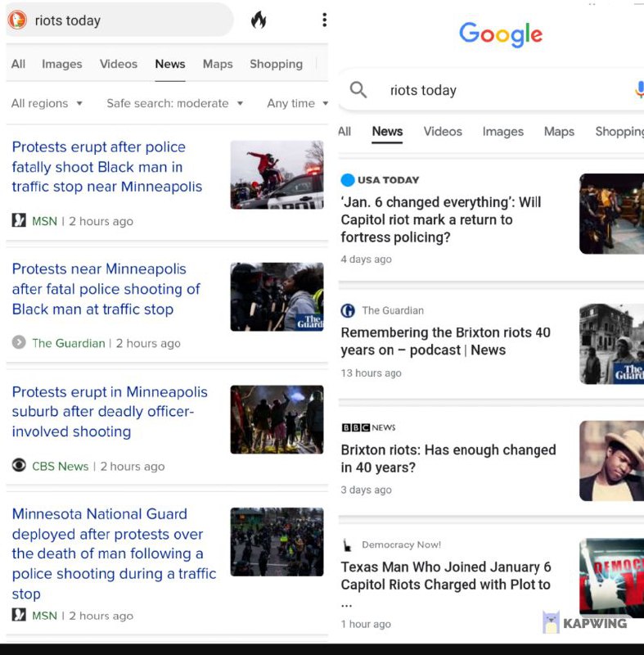Switch to DuckDuckGo Shopping tab
Screen dimensions: 644x655
(x=276, y=64)
